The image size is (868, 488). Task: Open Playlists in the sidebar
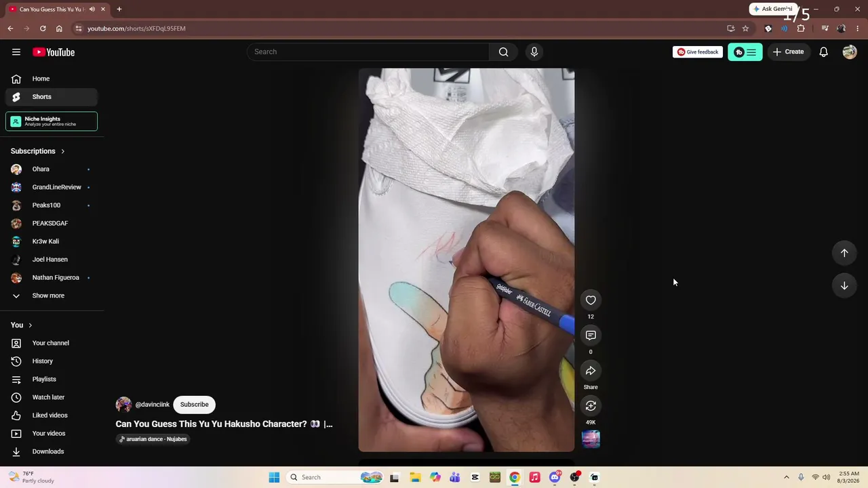coord(52,380)
